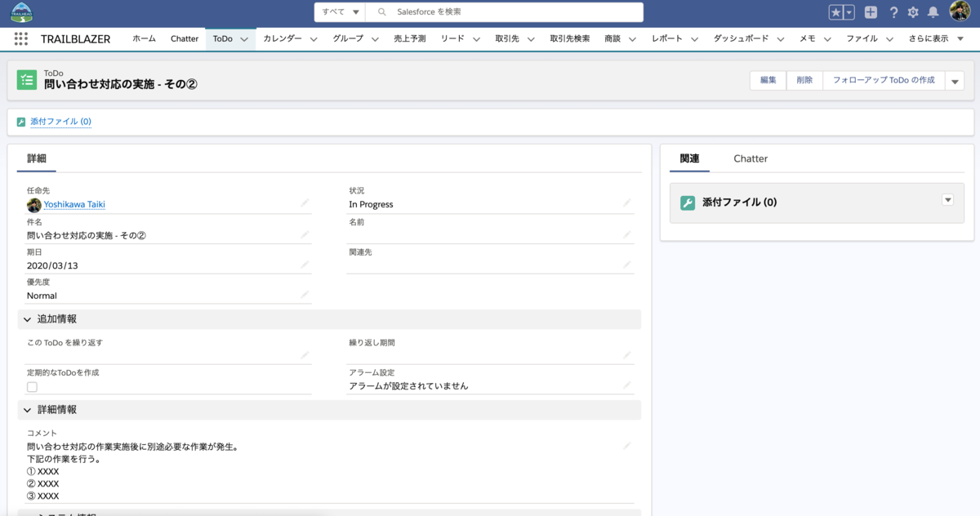Viewport: 980px width, 516px height.
Task: Switch to the Chatter tab
Action: [x=750, y=158]
